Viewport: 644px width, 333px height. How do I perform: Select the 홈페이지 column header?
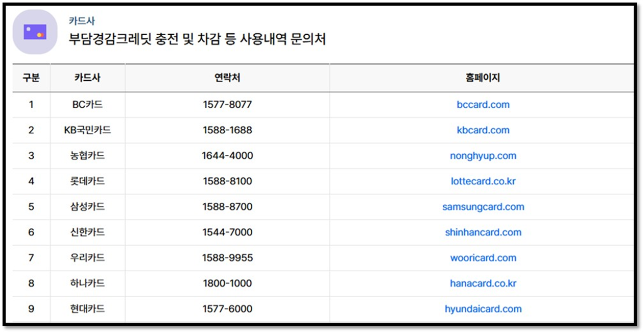point(482,78)
